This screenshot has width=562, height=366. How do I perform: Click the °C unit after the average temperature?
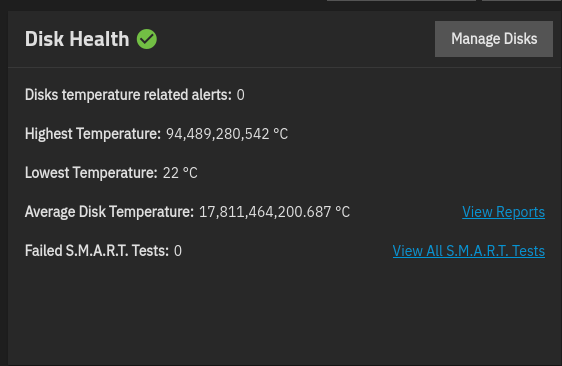point(343,212)
